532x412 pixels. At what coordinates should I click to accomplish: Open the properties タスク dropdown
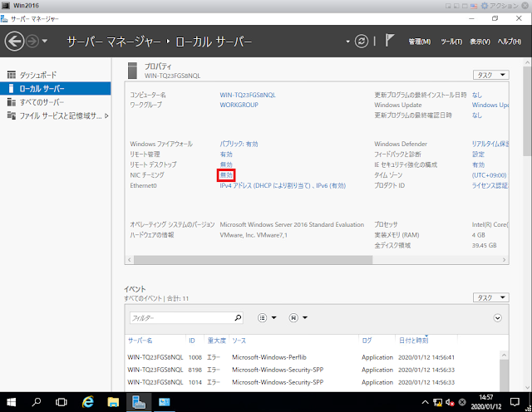coord(491,75)
